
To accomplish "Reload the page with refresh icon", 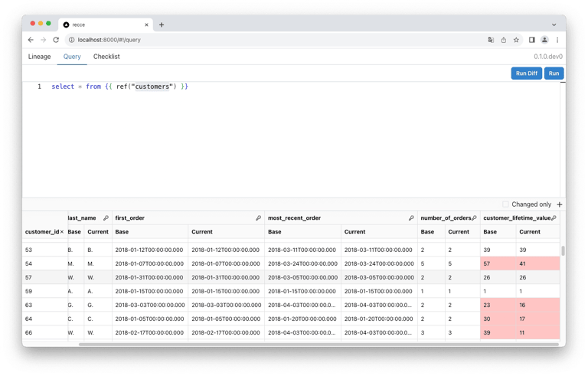I will [x=56, y=40].
